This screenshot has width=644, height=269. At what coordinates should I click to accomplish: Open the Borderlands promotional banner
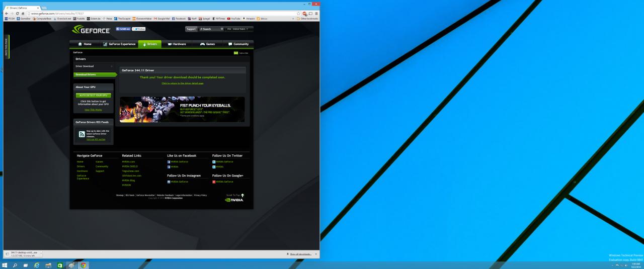tap(182, 109)
